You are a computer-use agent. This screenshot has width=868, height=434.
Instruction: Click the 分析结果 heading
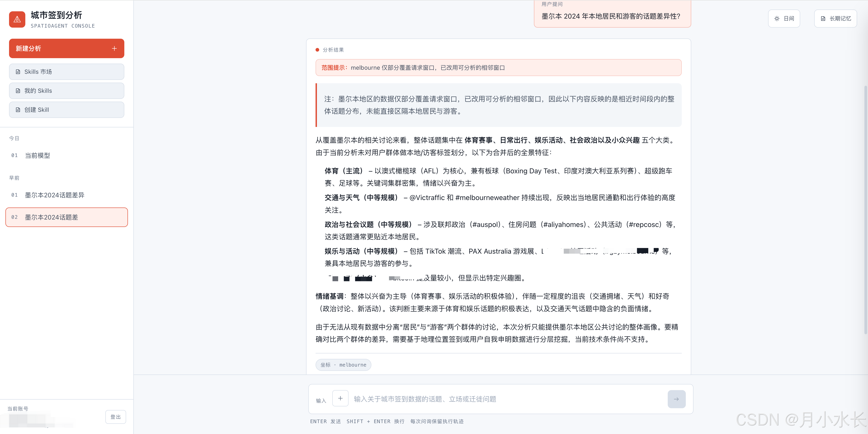tap(333, 50)
